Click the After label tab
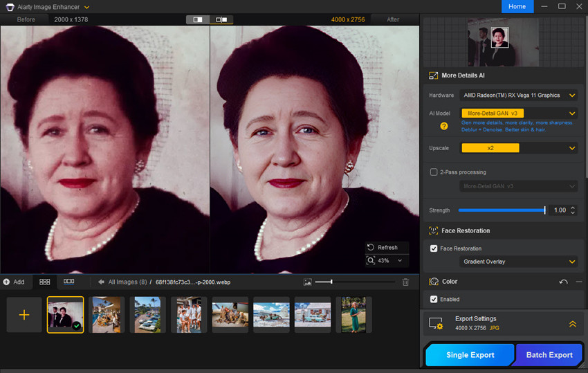This screenshot has height=373, width=588. point(393,19)
